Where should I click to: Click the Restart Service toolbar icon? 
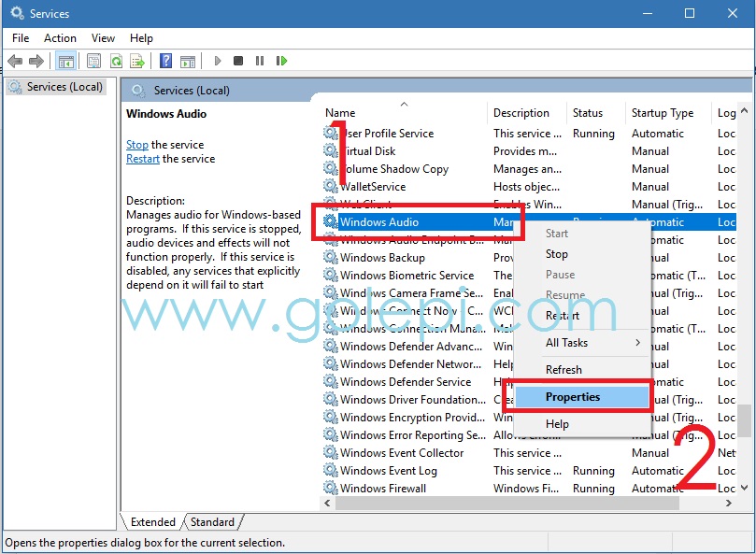pyautogui.click(x=281, y=61)
